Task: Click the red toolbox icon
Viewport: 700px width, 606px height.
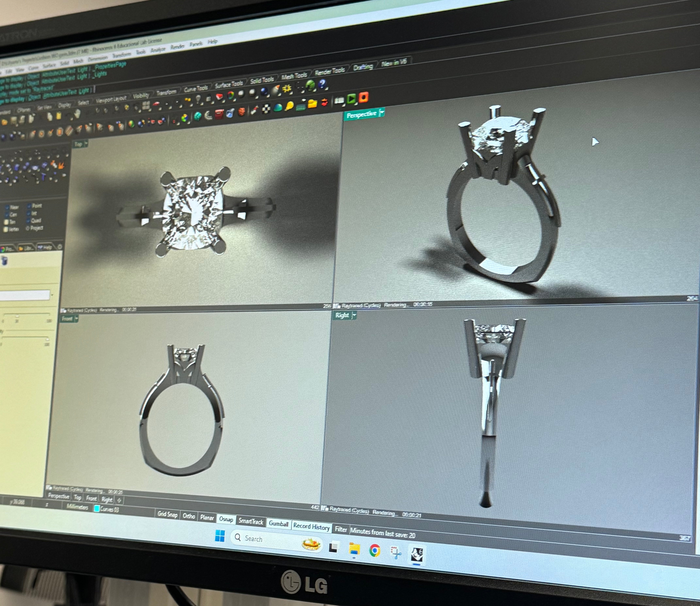Action: click(x=219, y=114)
